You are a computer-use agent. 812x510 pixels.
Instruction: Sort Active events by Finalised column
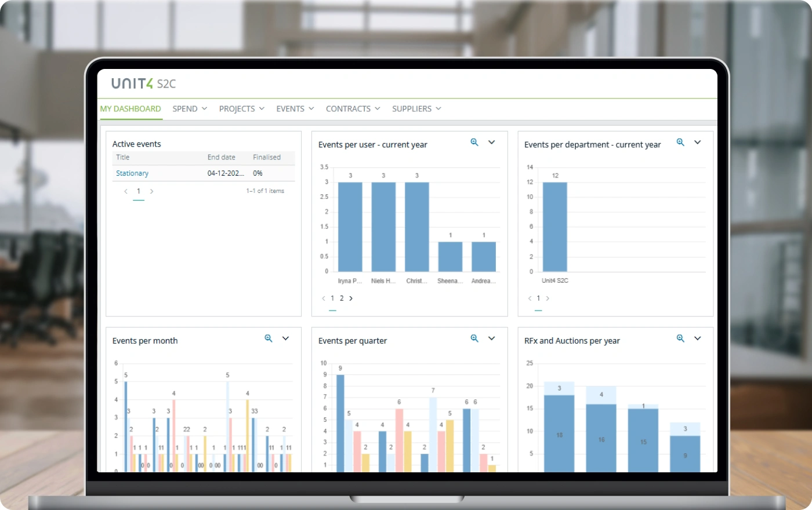267,157
